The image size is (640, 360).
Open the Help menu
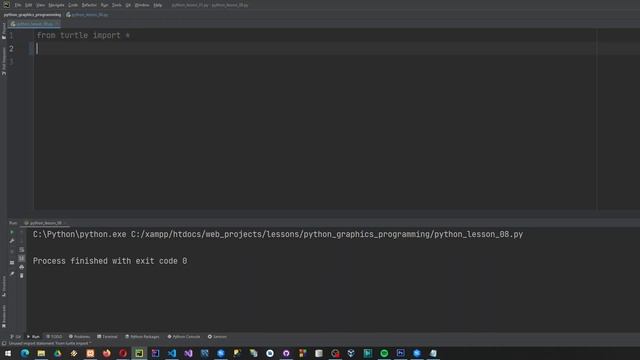[x=158, y=5]
